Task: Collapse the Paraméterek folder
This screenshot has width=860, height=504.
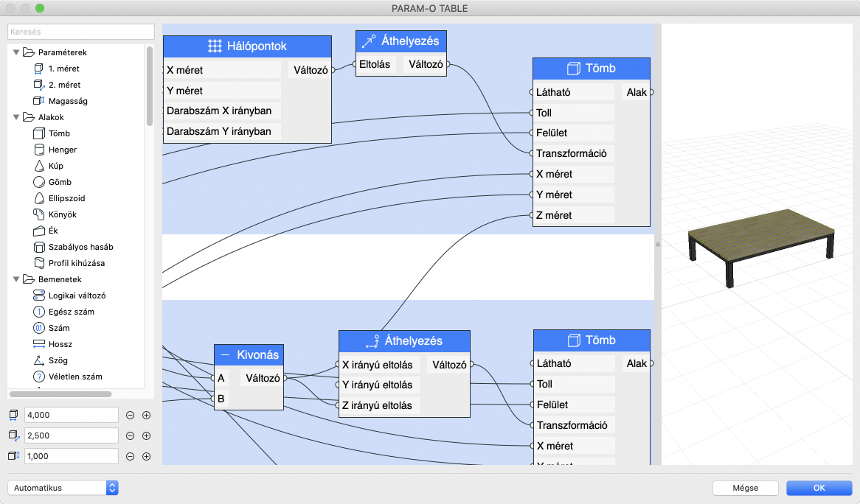Action: 16,52
